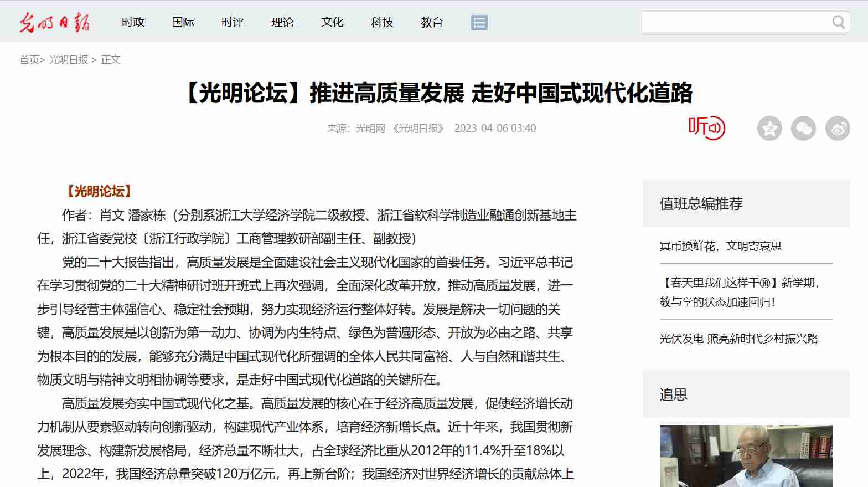Image resolution: width=868 pixels, height=487 pixels.
Task: Share the article via Weibo icon
Action: point(837,129)
